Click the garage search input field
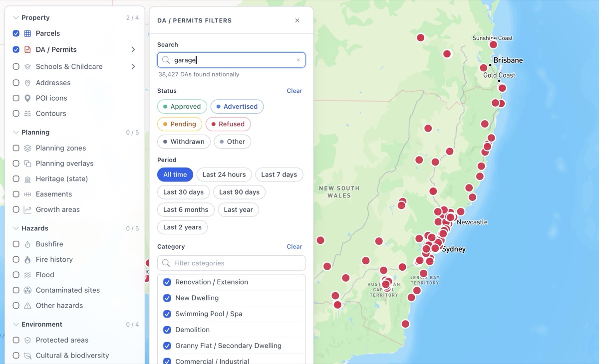This screenshot has height=364, width=599. (231, 60)
